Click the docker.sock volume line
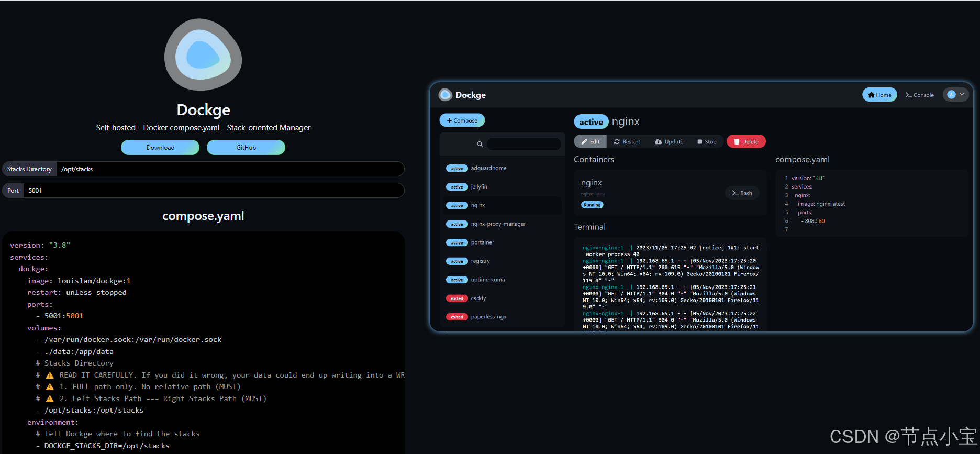The image size is (980, 454). (129, 340)
